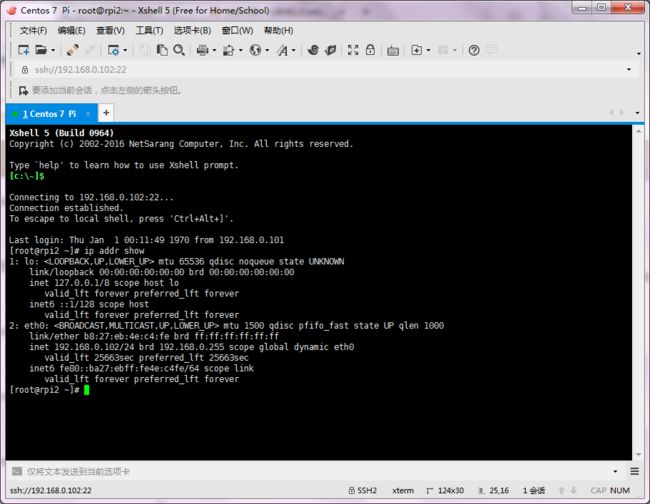Click the lock screen padlock icon

[x=370, y=50]
